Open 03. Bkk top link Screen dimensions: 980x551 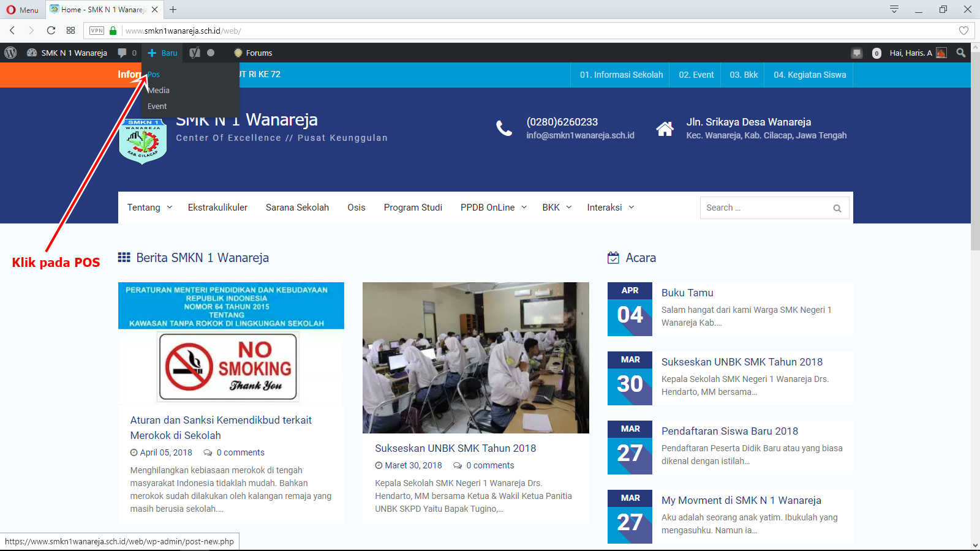744,75
